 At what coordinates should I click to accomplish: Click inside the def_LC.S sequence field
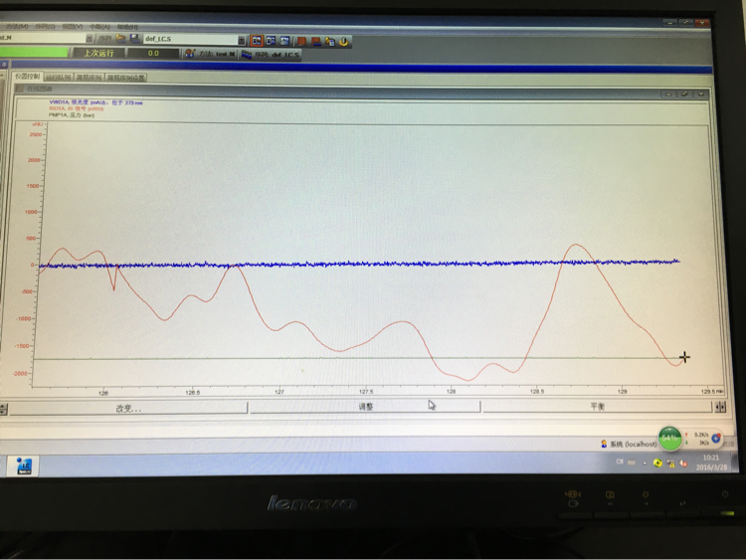pyautogui.click(x=190, y=39)
